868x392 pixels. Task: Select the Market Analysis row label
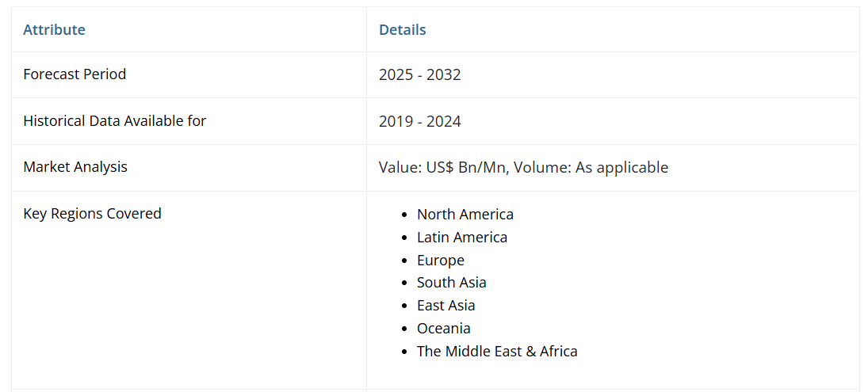[x=75, y=167]
